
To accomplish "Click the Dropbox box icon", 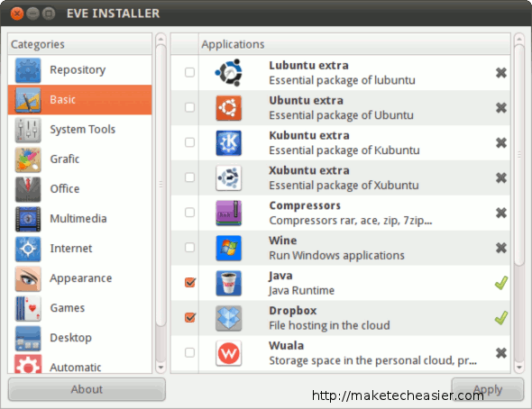I will [228, 318].
